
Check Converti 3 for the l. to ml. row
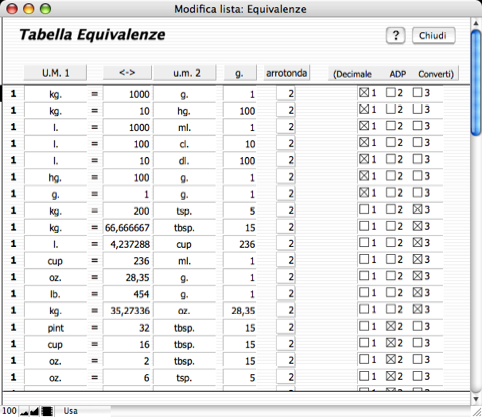coord(417,126)
